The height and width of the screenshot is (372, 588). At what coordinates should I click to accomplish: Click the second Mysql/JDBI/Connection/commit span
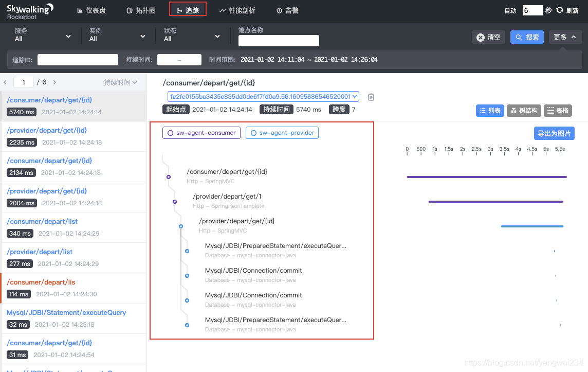click(253, 295)
